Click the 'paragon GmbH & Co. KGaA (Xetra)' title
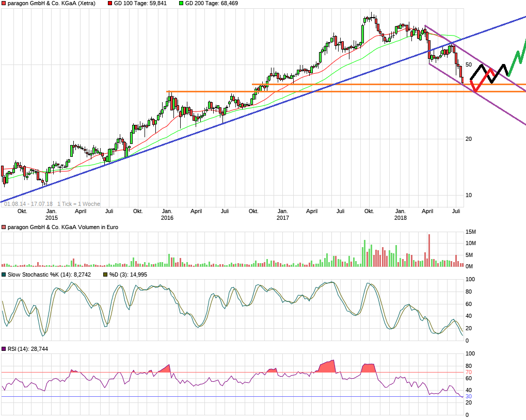Image resolution: width=526 pixels, height=420 pixels. pos(51,3)
